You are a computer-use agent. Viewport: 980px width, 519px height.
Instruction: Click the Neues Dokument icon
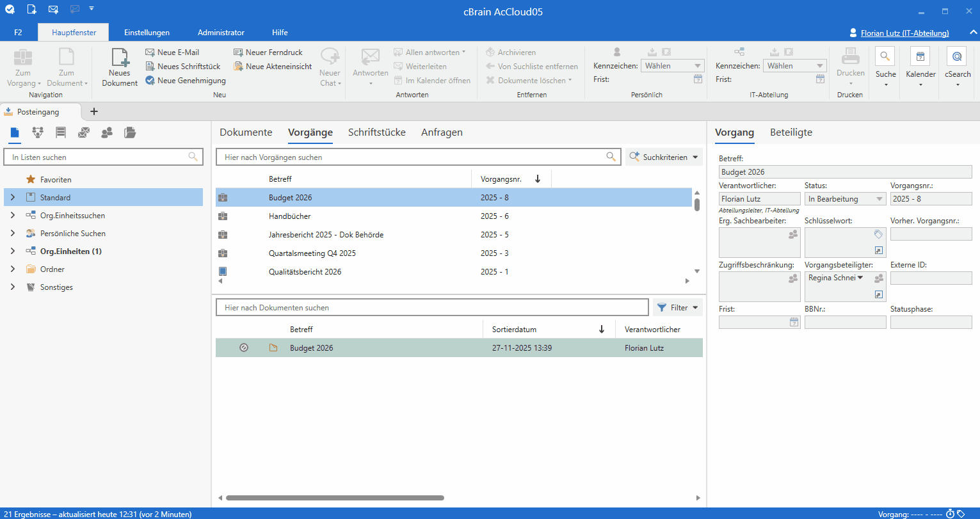click(120, 59)
